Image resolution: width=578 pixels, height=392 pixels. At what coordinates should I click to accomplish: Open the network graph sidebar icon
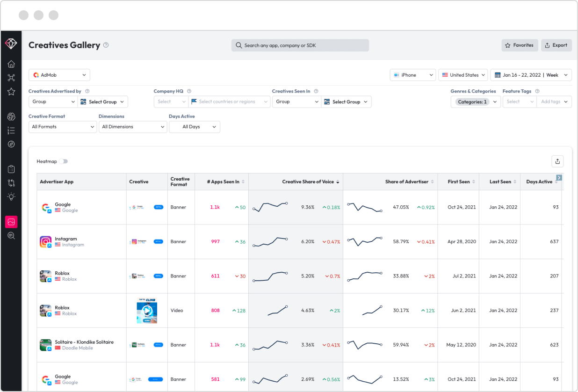(x=11, y=78)
